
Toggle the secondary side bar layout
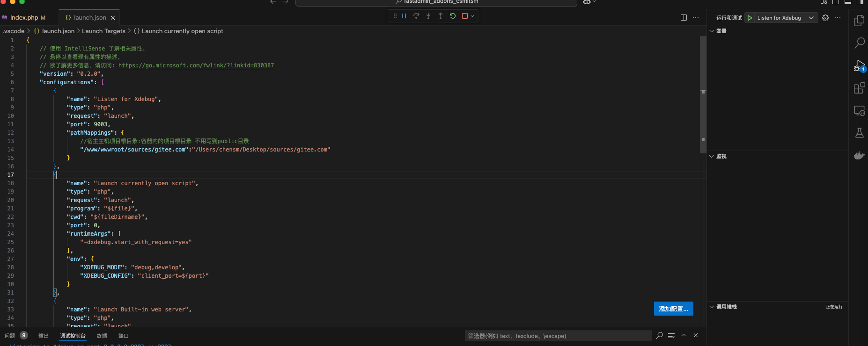coord(860,2)
